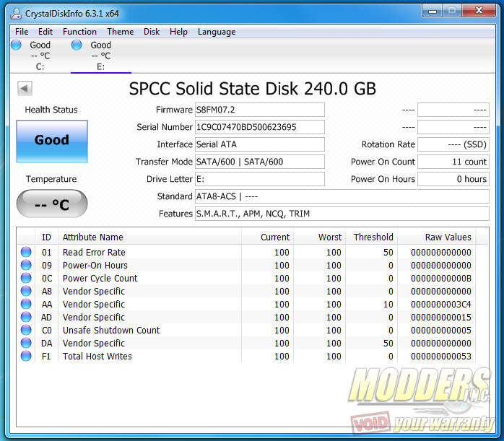Click the Transfer Mode field

click(260, 162)
